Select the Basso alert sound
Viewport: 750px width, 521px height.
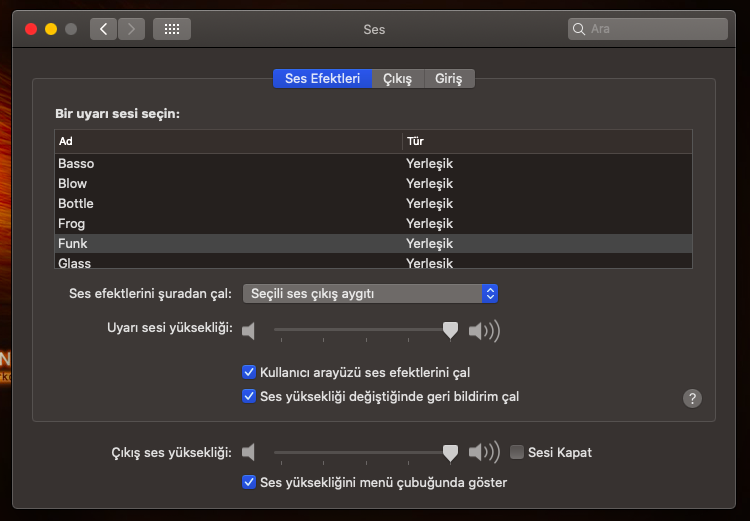[76, 163]
